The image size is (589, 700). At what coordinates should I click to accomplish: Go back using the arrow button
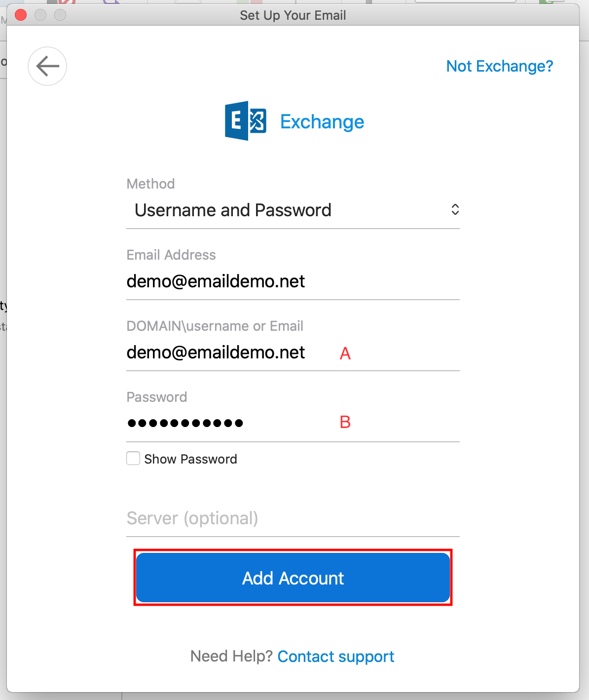(47, 66)
